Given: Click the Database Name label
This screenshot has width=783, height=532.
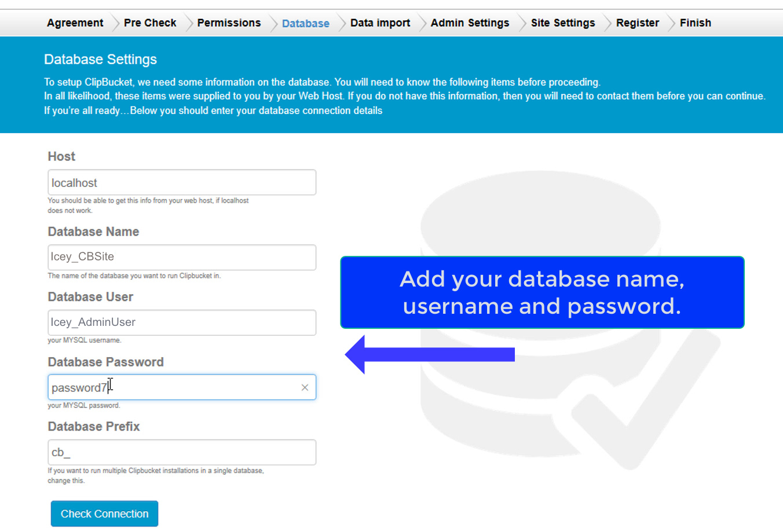Looking at the screenshot, I should 93,232.
